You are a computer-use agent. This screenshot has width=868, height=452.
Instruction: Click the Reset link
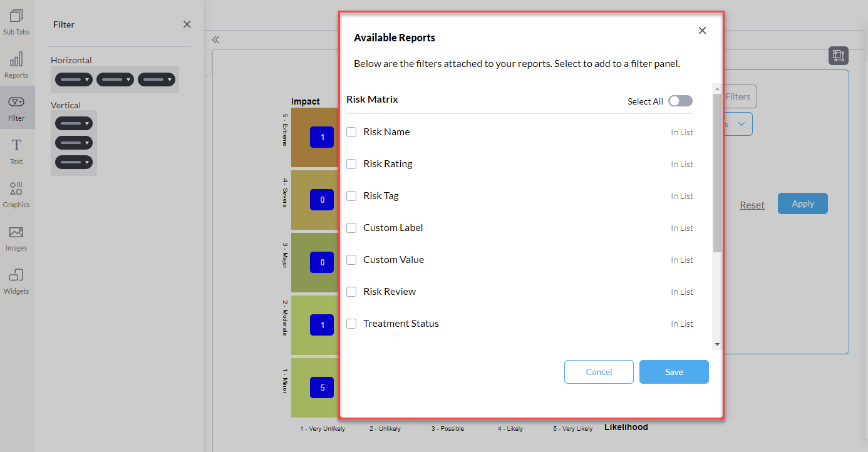point(752,205)
